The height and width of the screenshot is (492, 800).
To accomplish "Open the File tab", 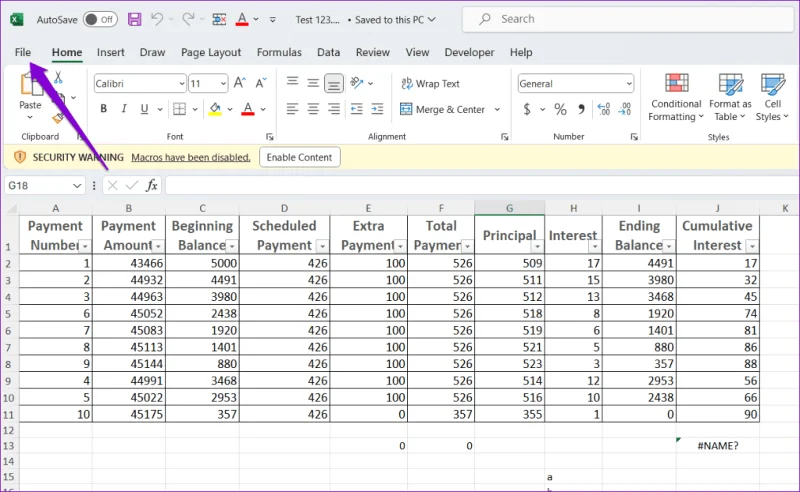I will click(23, 52).
